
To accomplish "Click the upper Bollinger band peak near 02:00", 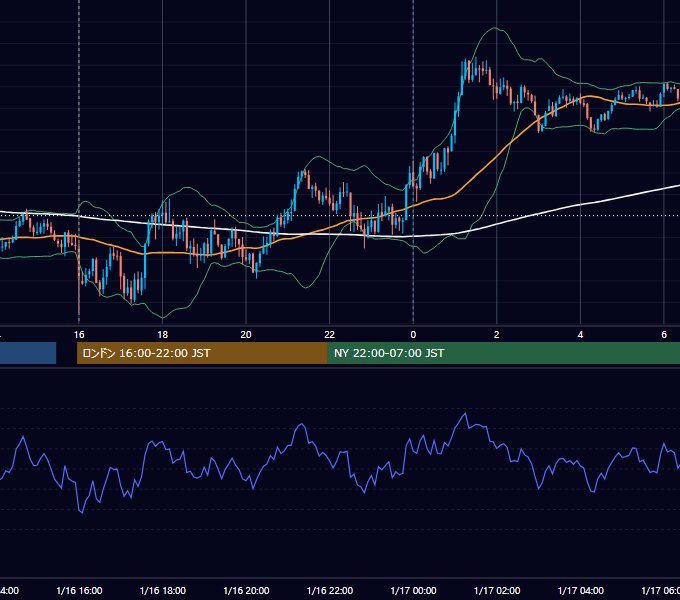I will click(494, 28).
